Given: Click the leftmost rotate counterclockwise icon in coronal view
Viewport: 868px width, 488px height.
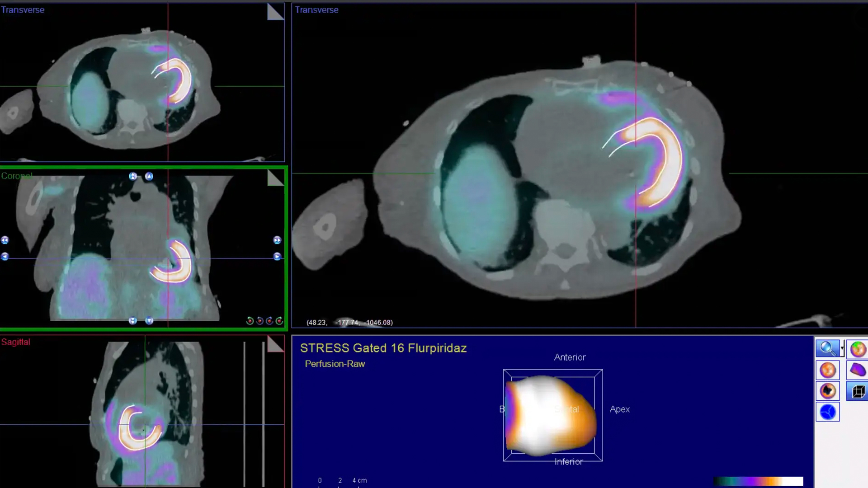Looking at the screenshot, I should point(250,321).
